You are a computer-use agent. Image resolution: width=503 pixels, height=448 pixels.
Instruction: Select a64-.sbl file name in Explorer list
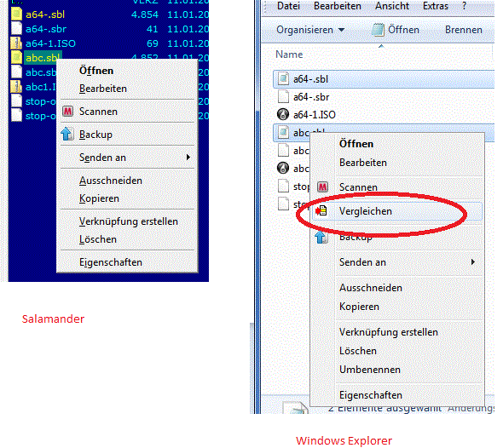[310, 79]
